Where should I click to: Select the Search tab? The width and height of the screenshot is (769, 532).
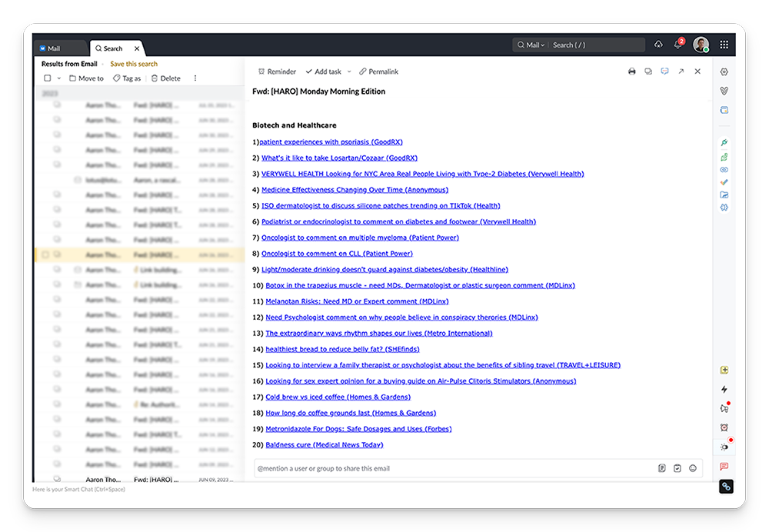[x=113, y=48]
